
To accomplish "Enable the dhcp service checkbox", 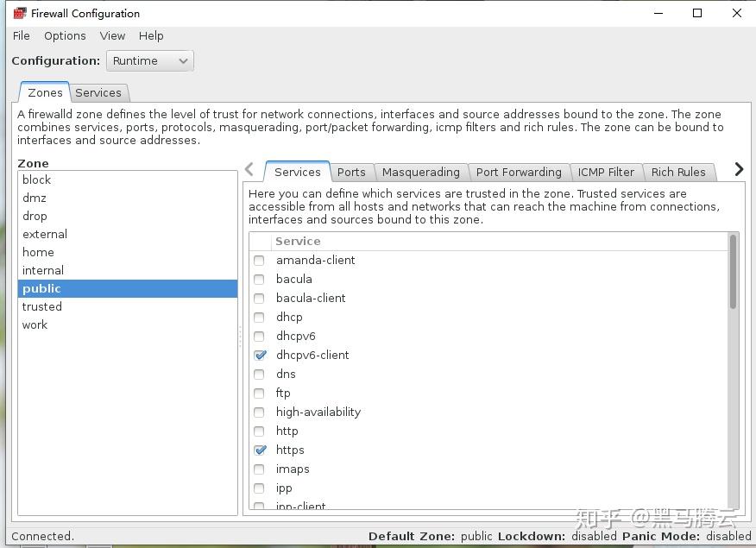I will (x=260, y=318).
